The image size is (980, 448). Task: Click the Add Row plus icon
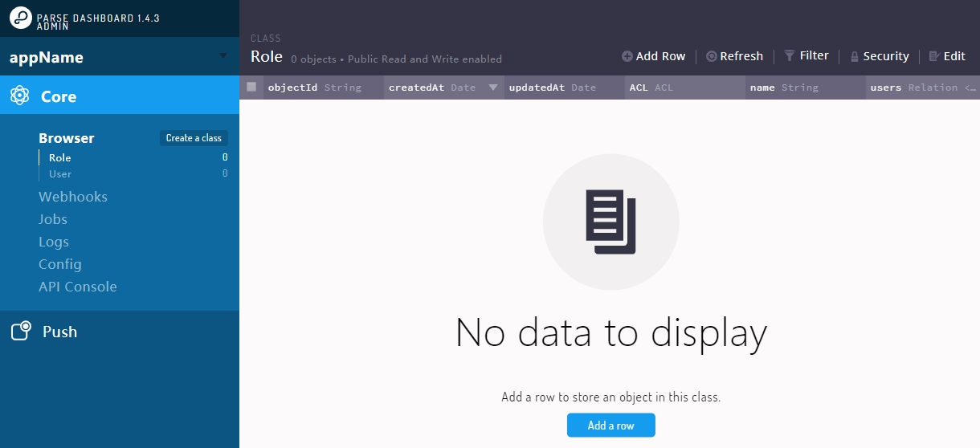[627, 56]
